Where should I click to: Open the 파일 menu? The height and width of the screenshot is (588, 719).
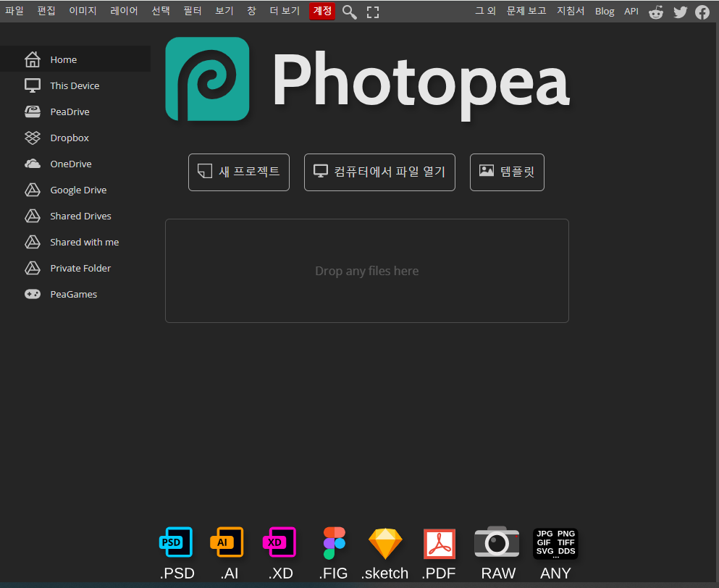pyautogui.click(x=14, y=11)
